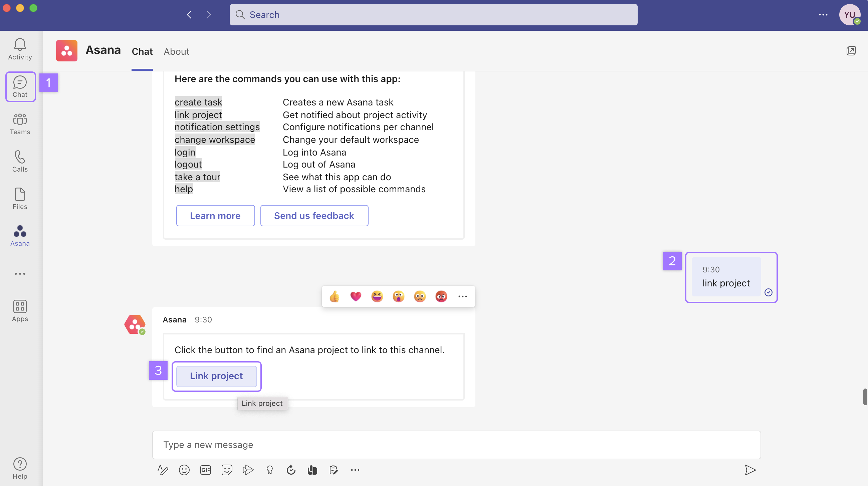Open Chat in the left sidebar
Screen dimensions: 868x486
pos(20,86)
